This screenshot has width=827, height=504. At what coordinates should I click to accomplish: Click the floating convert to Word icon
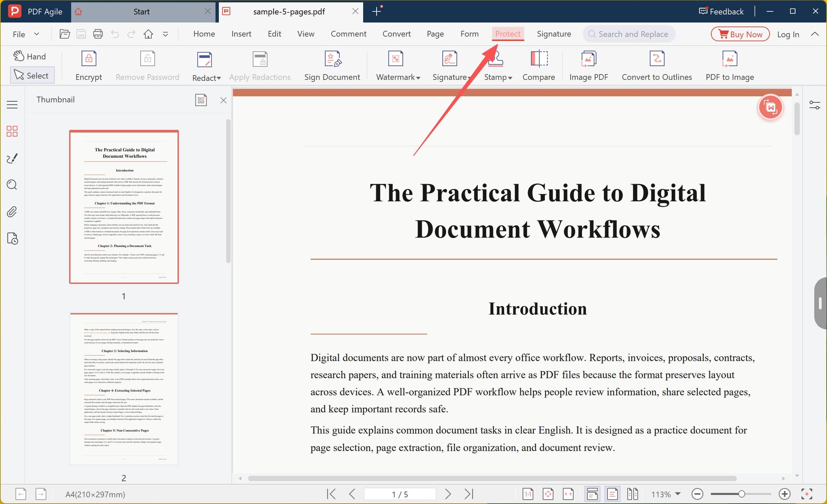770,107
